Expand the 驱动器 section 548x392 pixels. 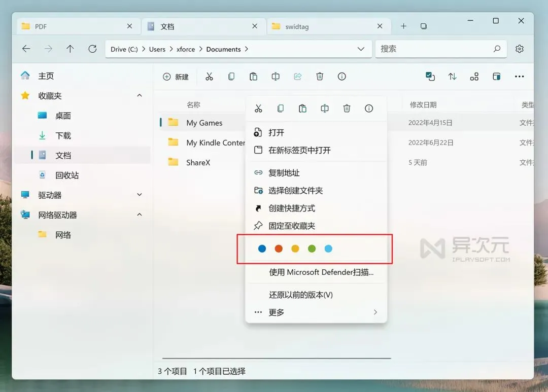pyautogui.click(x=140, y=195)
